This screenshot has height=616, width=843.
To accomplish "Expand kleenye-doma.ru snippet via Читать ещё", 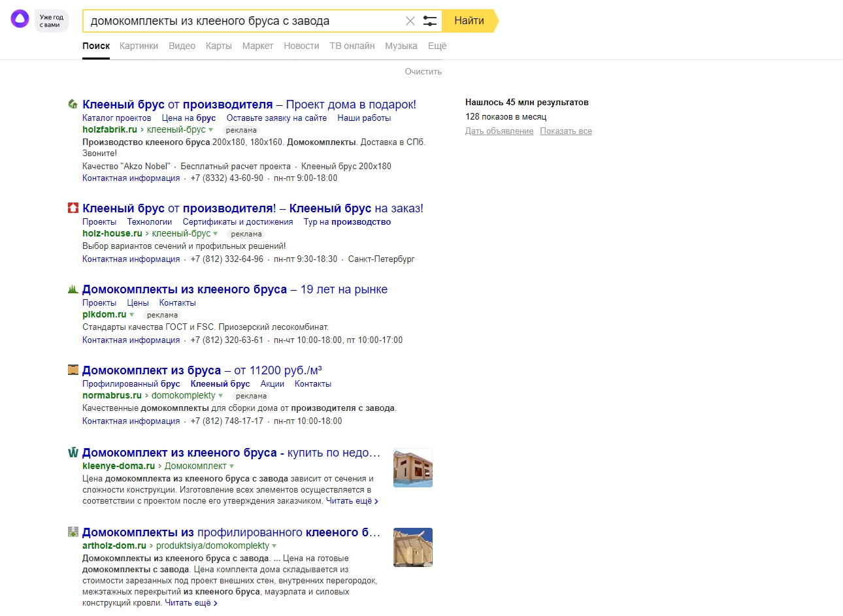I will (x=352, y=501).
